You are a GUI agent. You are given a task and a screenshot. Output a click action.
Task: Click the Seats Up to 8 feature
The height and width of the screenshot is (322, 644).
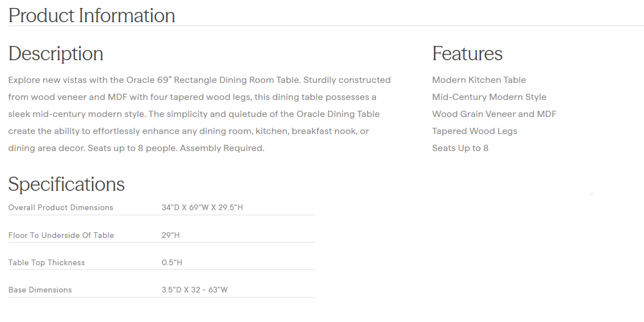pos(460,148)
